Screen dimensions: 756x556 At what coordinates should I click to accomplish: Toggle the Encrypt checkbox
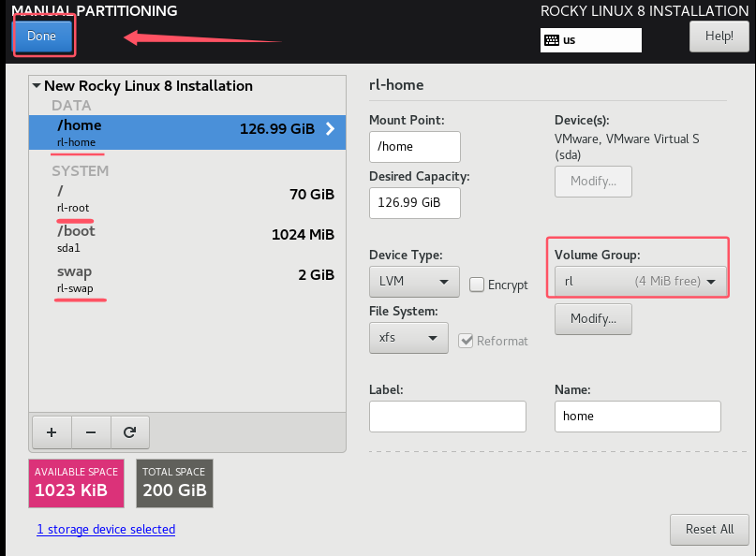(x=477, y=285)
